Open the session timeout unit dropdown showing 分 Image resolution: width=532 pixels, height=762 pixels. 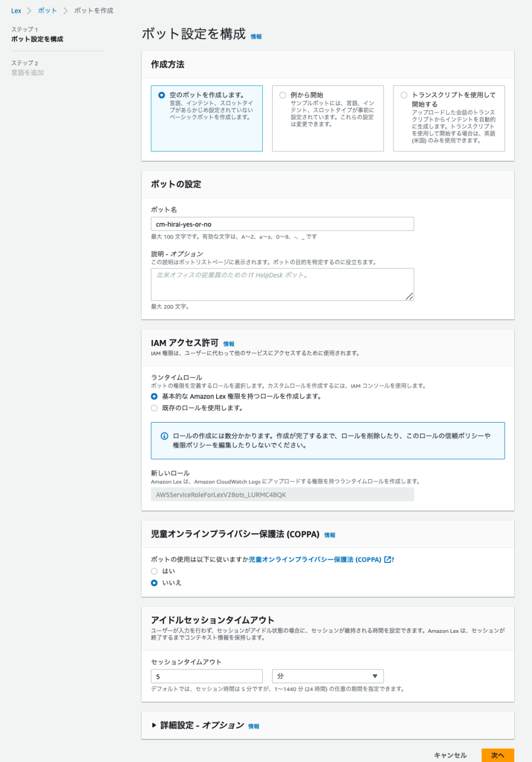[x=328, y=676]
